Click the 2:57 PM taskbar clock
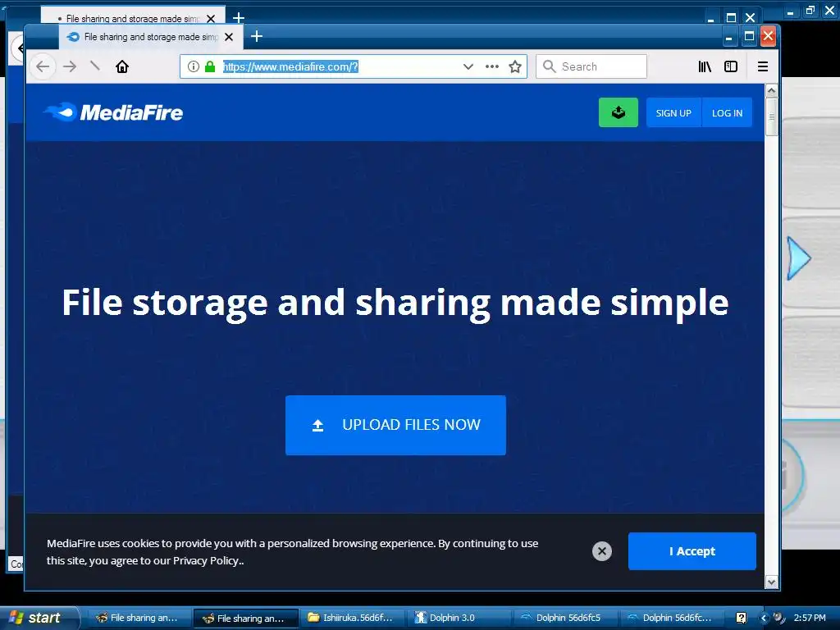 [x=810, y=618]
